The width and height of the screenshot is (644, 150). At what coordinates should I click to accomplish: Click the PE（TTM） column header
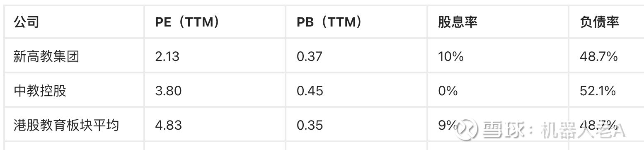[186, 22]
